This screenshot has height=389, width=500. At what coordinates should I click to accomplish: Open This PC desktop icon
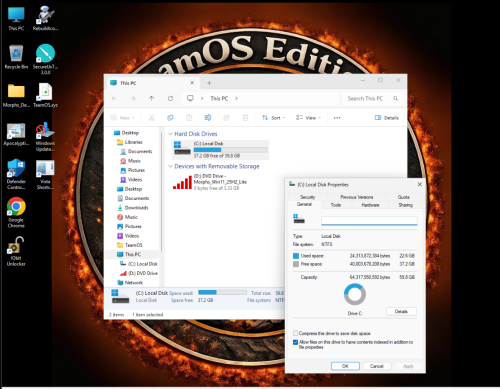16,19
